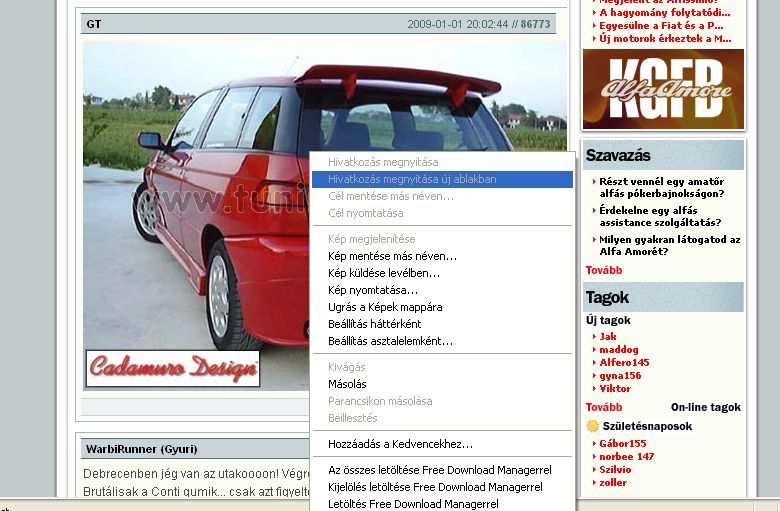Click the 'Szavazás' section heading
Image resolution: width=780 pixels, height=511 pixels.
(x=618, y=155)
